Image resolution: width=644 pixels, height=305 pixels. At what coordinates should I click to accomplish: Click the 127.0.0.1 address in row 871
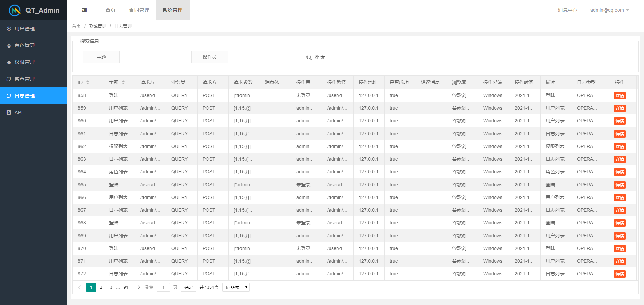click(368, 261)
